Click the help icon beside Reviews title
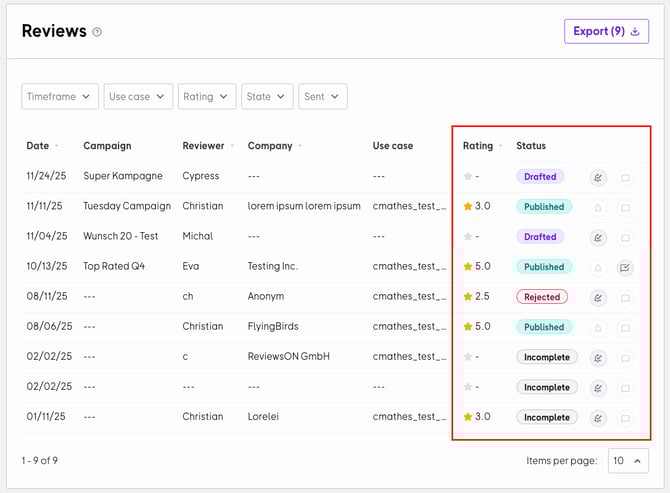670x493 pixels. tap(97, 32)
